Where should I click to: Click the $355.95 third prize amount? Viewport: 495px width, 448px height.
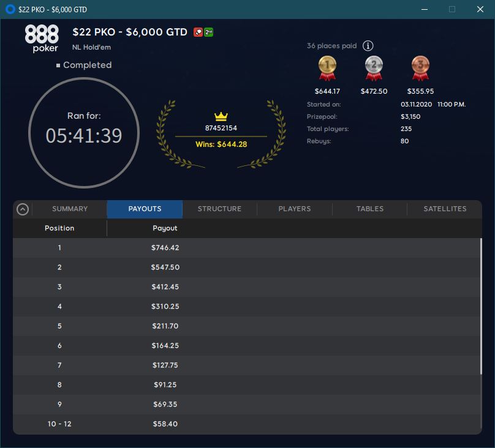pos(420,91)
